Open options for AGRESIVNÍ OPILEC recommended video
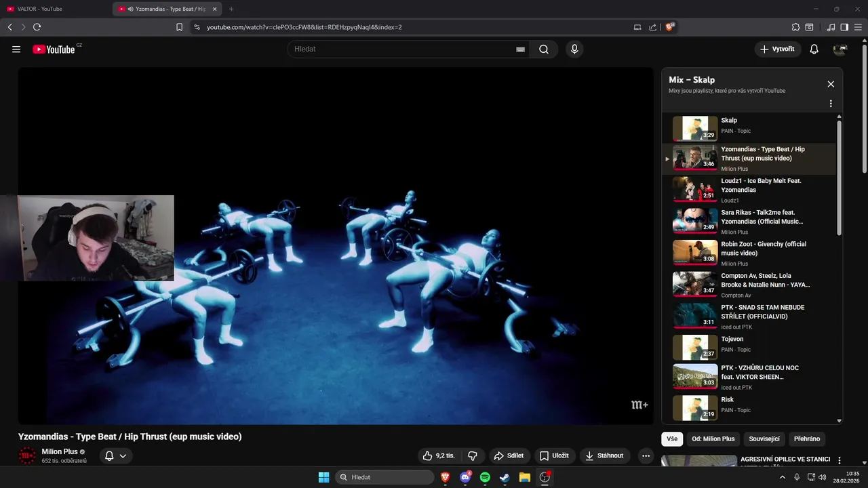This screenshot has width=868, height=488. [840, 461]
